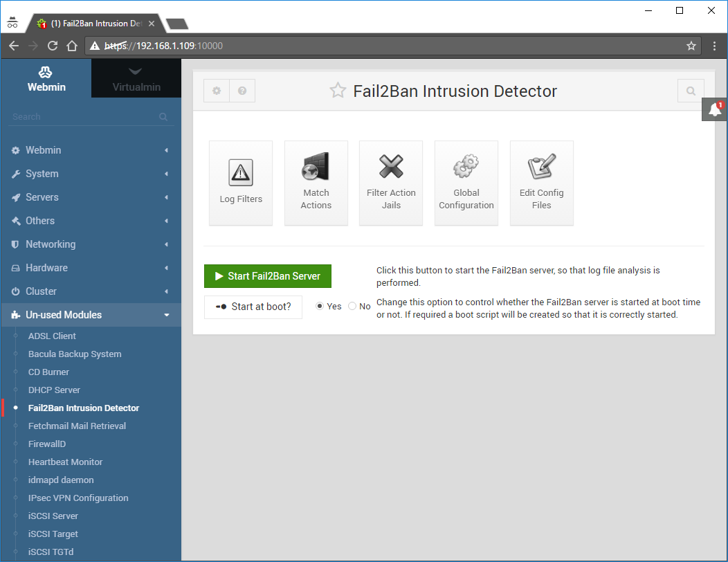Reload the page in browser
Image resolution: width=728 pixels, height=562 pixels.
pyautogui.click(x=53, y=46)
